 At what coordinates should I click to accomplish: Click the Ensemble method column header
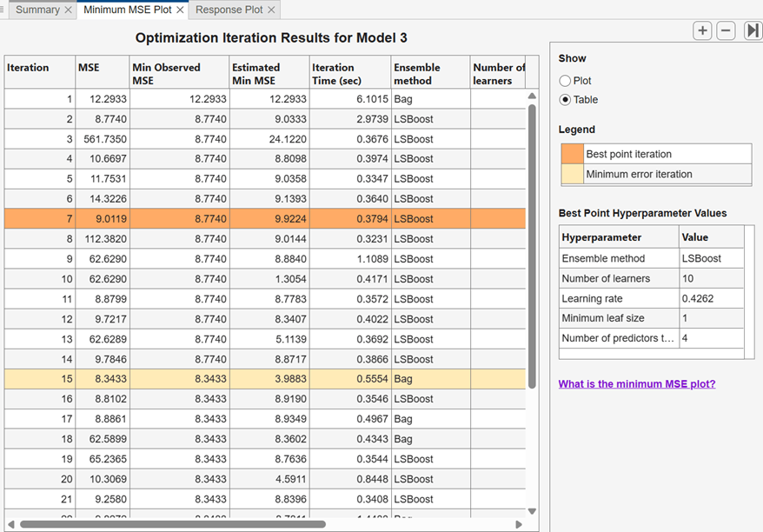[x=431, y=72]
